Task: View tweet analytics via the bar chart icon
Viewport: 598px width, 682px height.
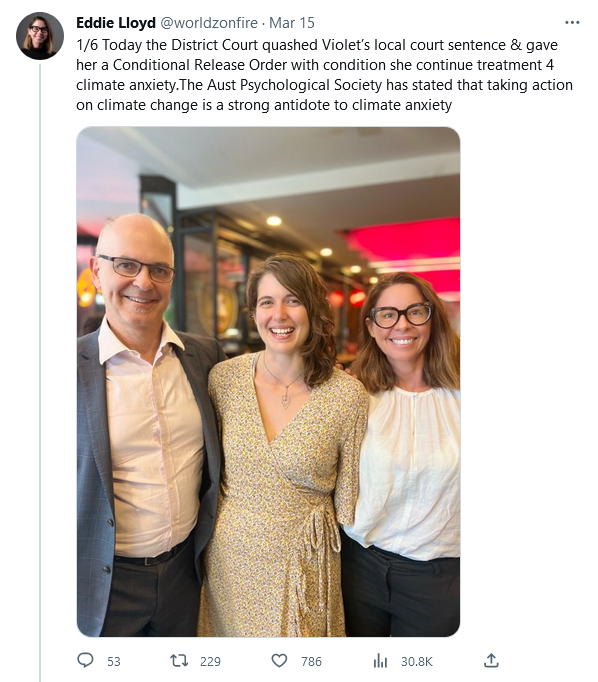Action: [x=380, y=661]
